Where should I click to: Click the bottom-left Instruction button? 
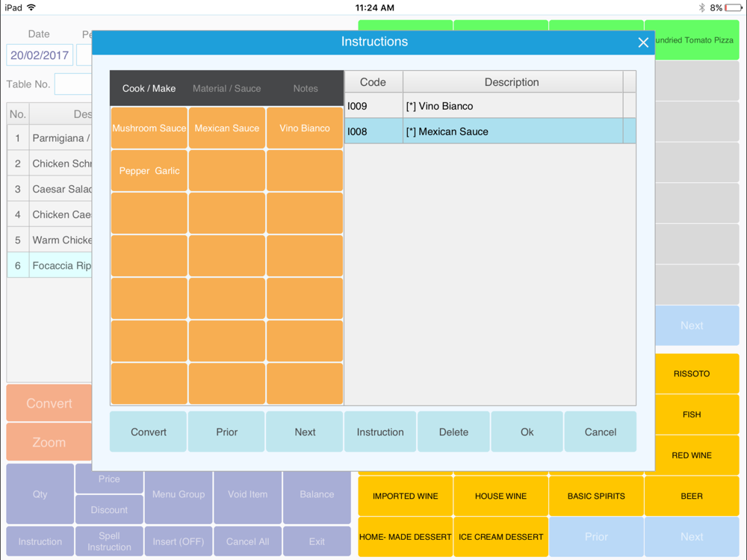pos(40,541)
